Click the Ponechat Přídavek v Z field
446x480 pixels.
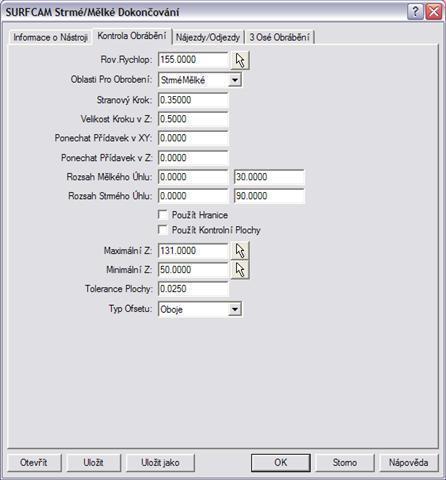coord(193,158)
